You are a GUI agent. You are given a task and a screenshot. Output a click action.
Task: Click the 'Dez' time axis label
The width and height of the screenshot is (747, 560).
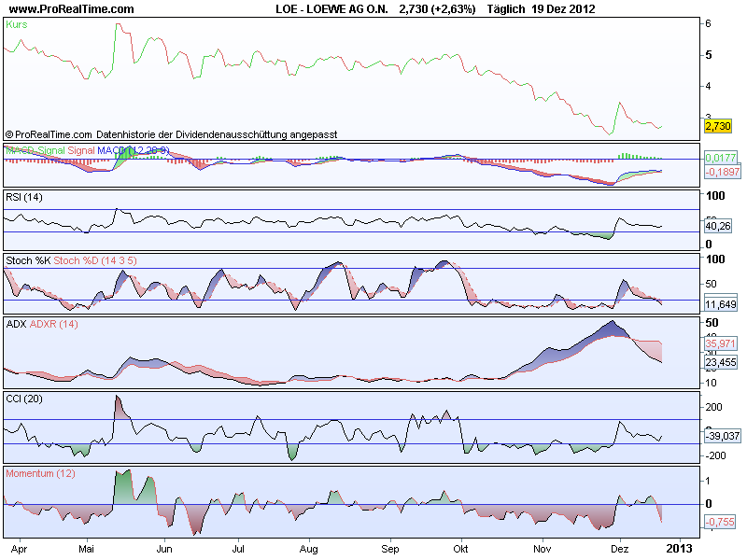point(620,549)
